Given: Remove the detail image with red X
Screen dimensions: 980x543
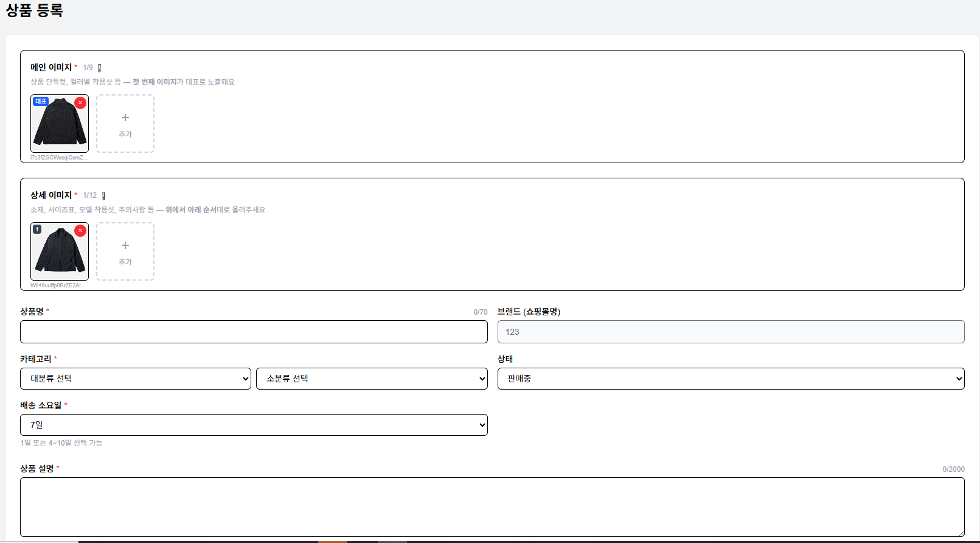Looking at the screenshot, I should point(80,231).
